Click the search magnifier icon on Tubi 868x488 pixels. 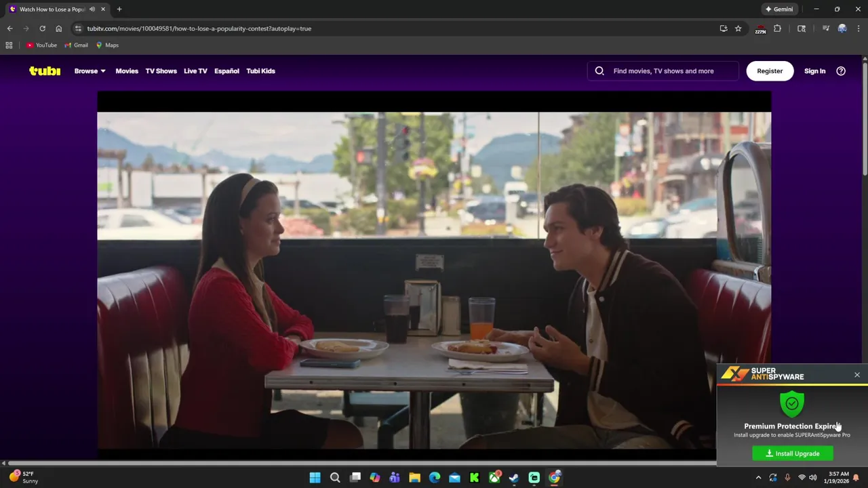(599, 70)
